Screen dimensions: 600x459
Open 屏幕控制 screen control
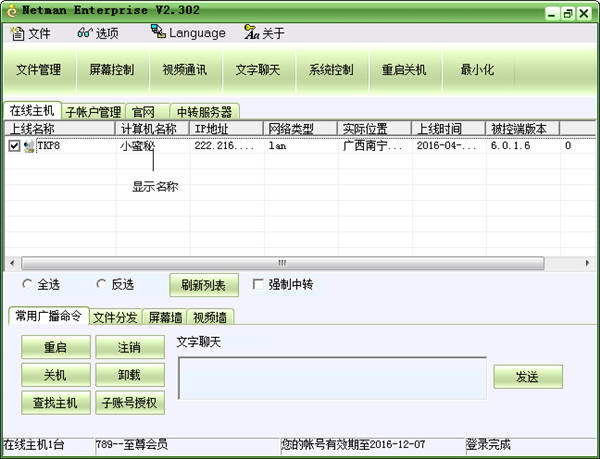(111, 70)
